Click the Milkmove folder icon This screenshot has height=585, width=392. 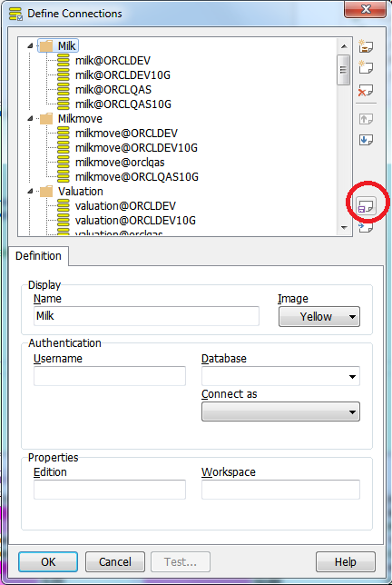click(46, 119)
